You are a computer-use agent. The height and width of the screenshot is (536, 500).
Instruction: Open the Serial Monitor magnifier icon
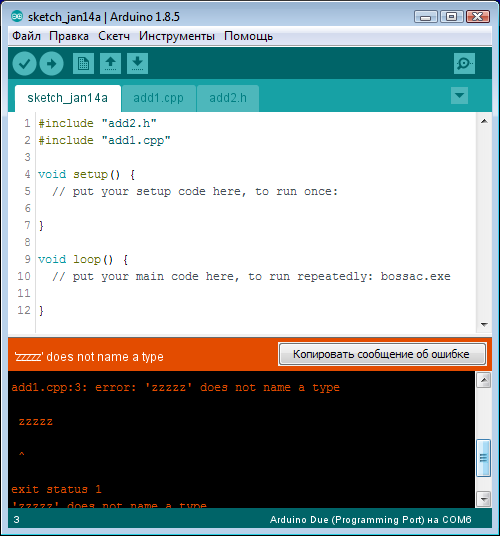(464, 64)
